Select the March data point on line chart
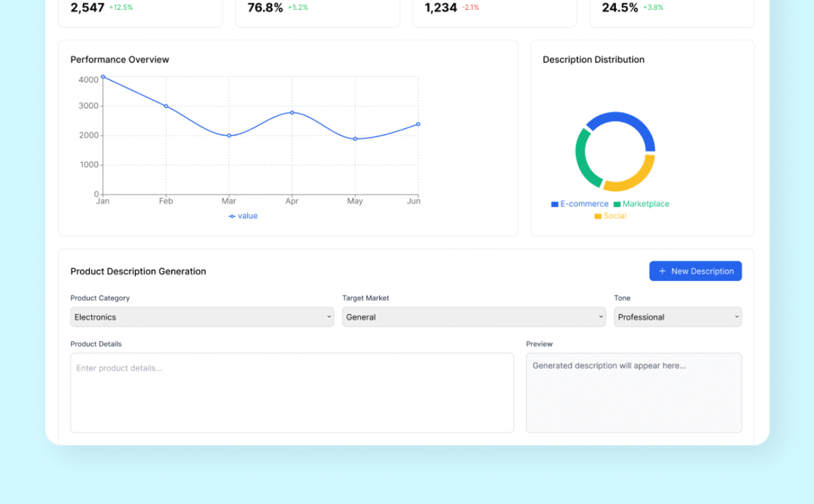 coord(229,136)
